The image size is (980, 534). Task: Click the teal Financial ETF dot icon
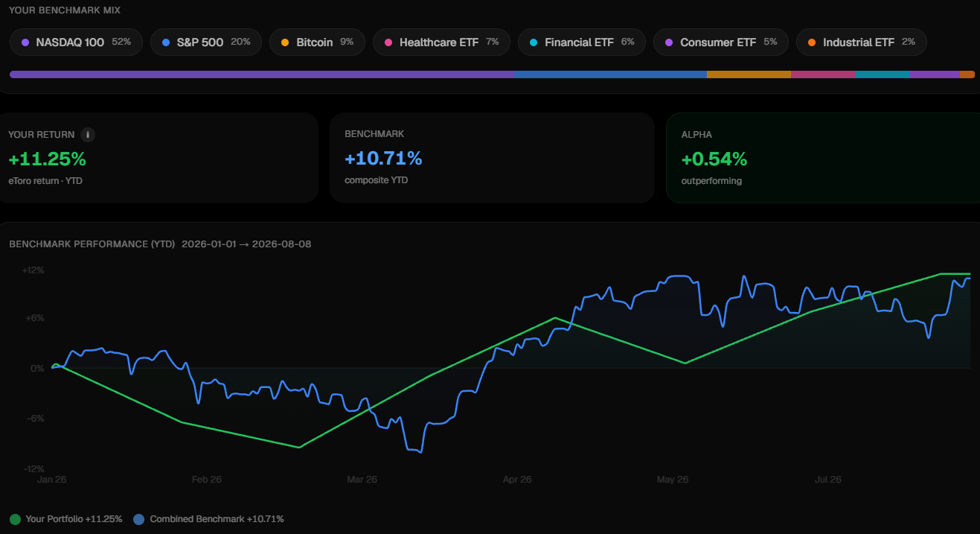click(x=534, y=42)
